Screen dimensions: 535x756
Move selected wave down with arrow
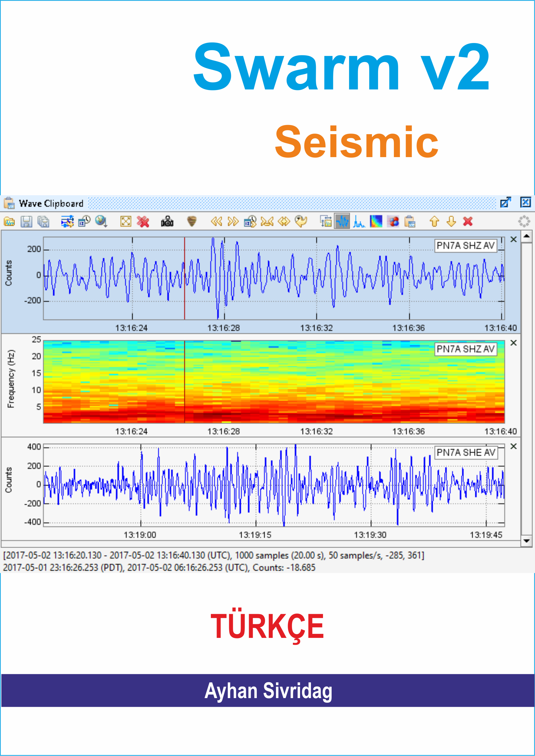[x=451, y=222]
